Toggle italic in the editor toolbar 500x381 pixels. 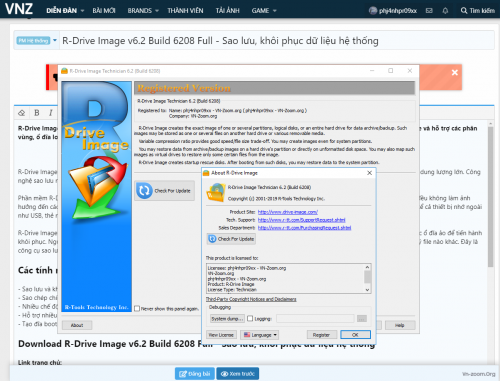51,113
